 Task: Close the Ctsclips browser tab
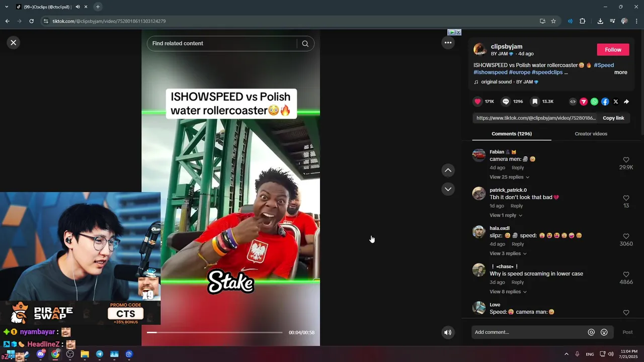click(x=86, y=7)
